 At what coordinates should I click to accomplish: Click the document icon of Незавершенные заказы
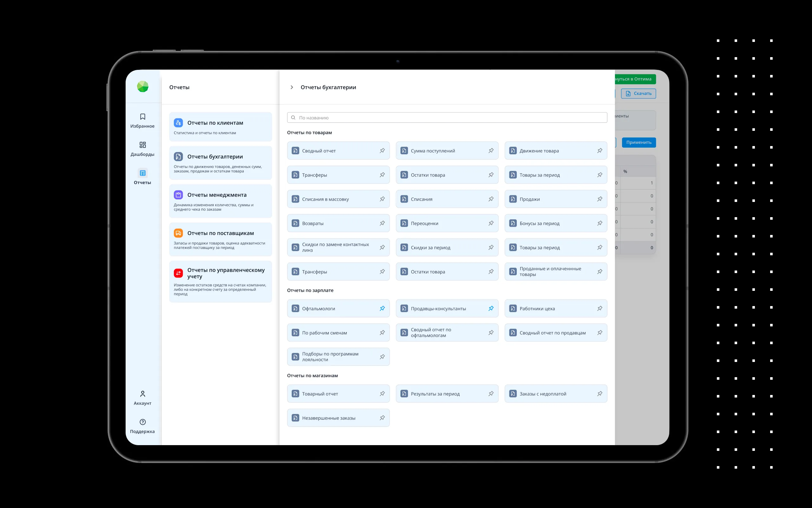point(295,418)
